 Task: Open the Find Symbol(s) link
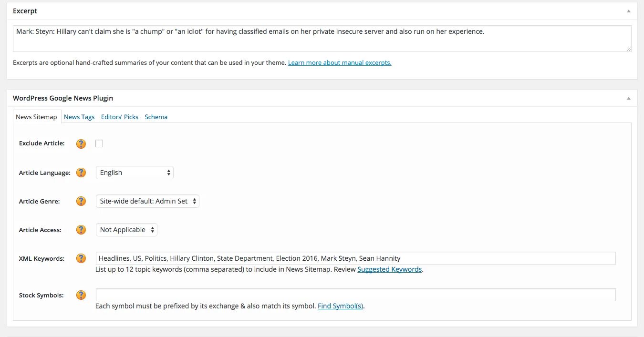(x=341, y=306)
